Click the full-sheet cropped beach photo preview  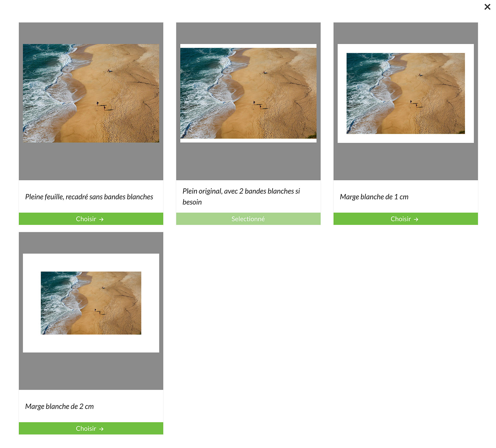pyautogui.click(x=91, y=93)
